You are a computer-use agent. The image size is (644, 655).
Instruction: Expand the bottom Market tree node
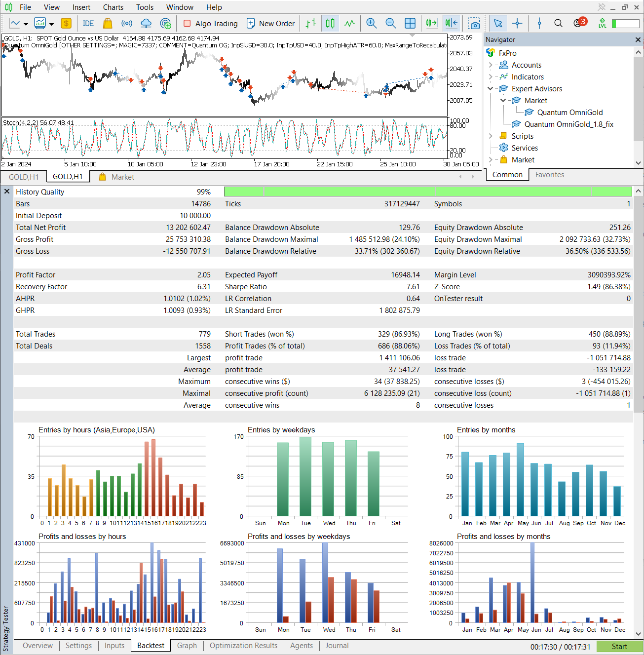pos(490,159)
